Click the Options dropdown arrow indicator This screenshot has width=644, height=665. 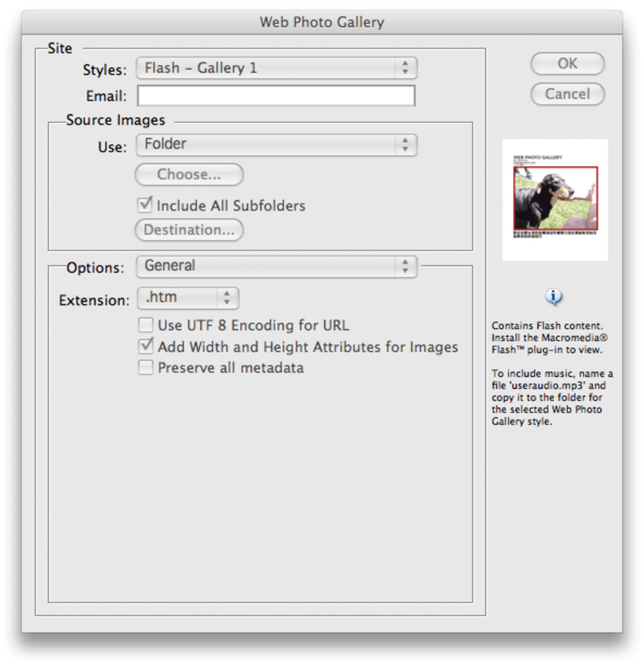pos(405,266)
